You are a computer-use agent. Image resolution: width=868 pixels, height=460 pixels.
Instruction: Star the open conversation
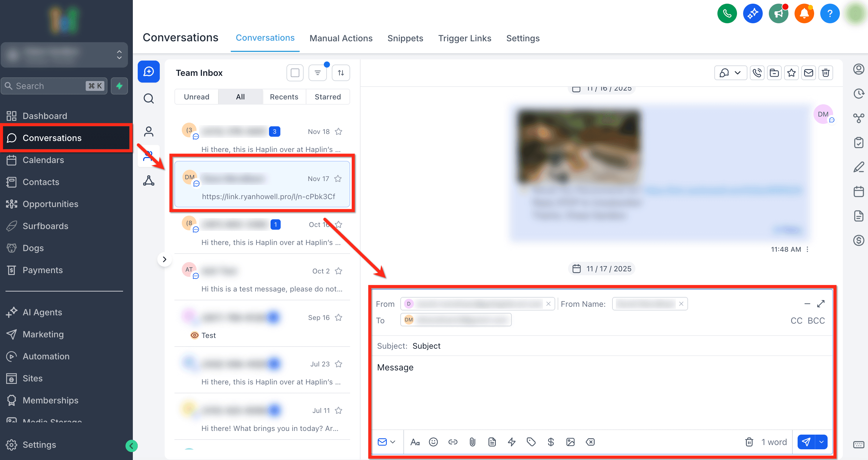coord(791,72)
